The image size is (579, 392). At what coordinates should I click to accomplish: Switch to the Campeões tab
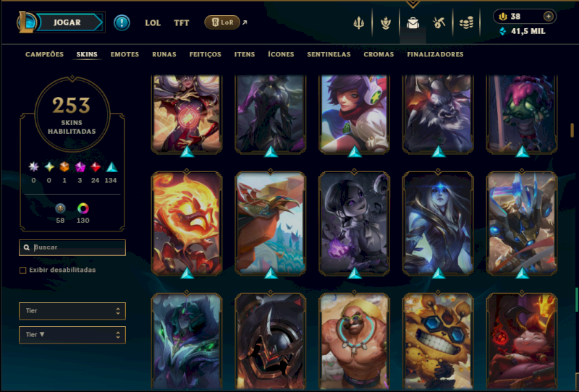coord(44,54)
